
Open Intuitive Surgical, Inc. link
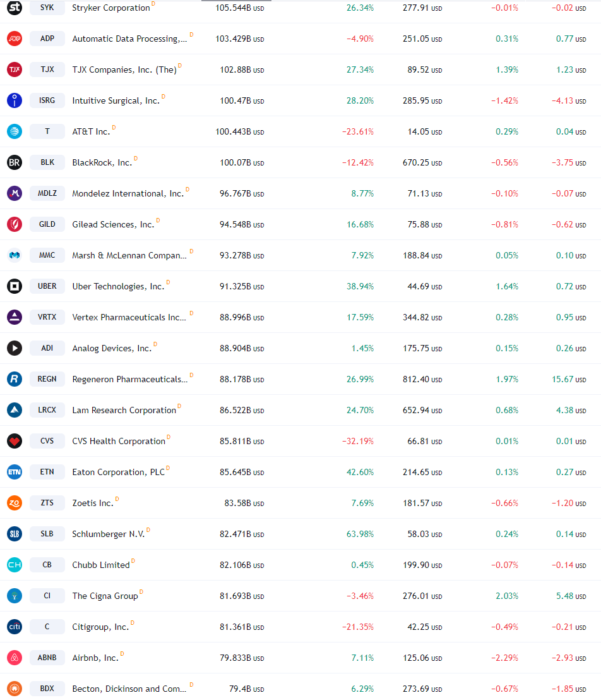click(116, 101)
